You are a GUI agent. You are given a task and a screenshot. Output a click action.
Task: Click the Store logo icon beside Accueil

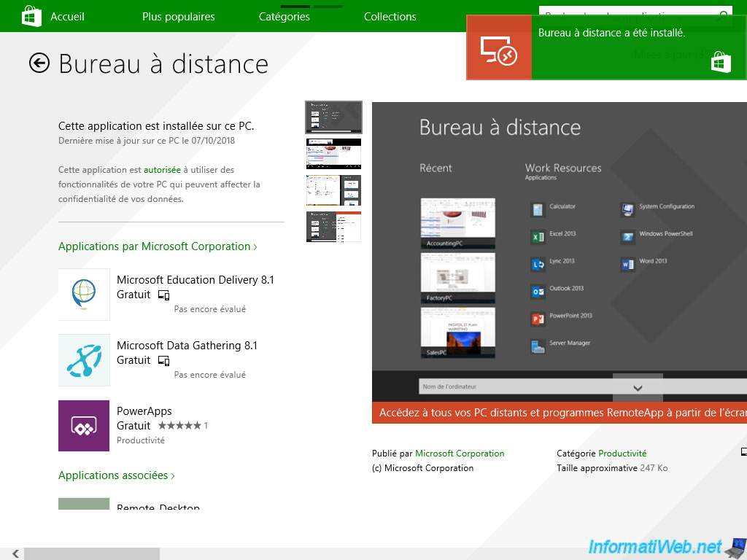click(31, 16)
